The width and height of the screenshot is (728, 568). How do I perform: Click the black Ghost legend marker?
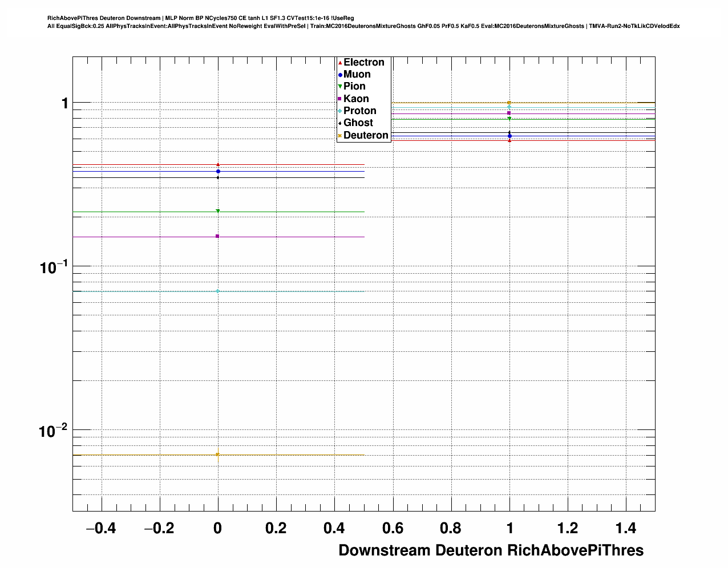click(x=340, y=123)
